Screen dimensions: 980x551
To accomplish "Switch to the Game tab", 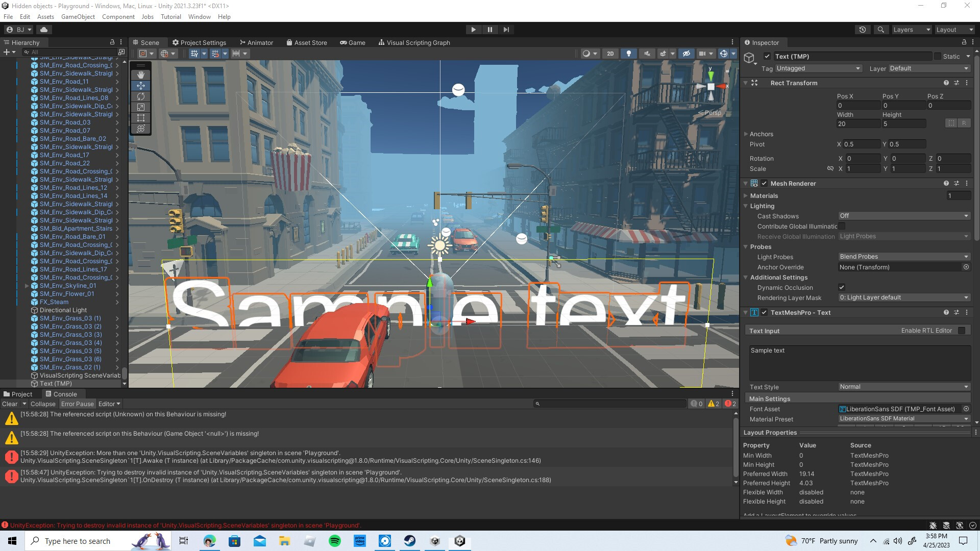I will pyautogui.click(x=353, y=42).
